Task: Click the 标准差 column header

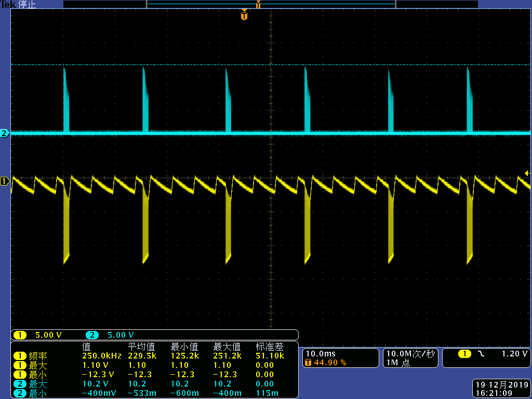Action: click(x=270, y=347)
